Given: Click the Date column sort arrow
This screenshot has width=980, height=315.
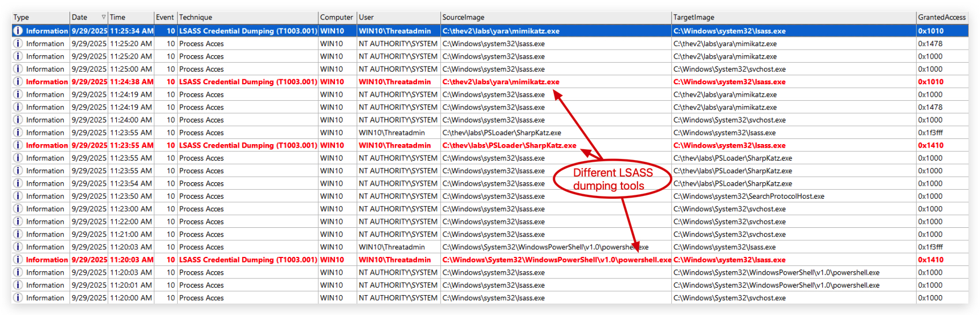Looking at the screenshot, I should [x=103, y=17].
